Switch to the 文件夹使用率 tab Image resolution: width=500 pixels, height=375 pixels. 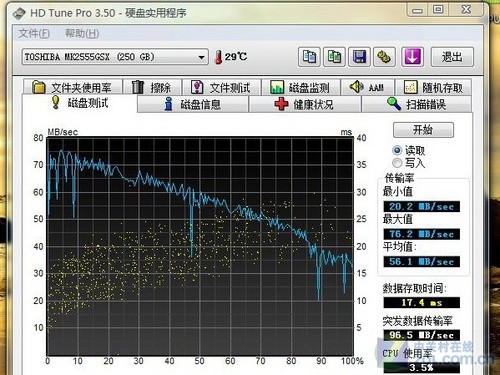tap(73, 87)
